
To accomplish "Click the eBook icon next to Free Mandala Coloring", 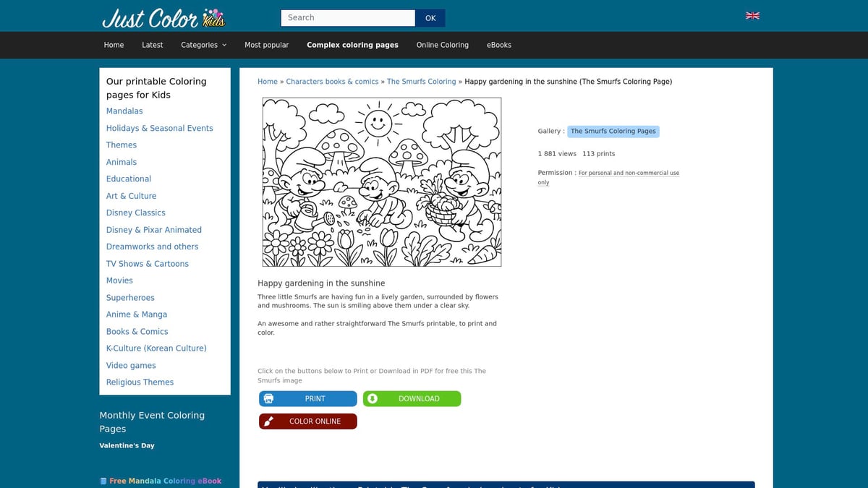I will (x=103, y=480).
